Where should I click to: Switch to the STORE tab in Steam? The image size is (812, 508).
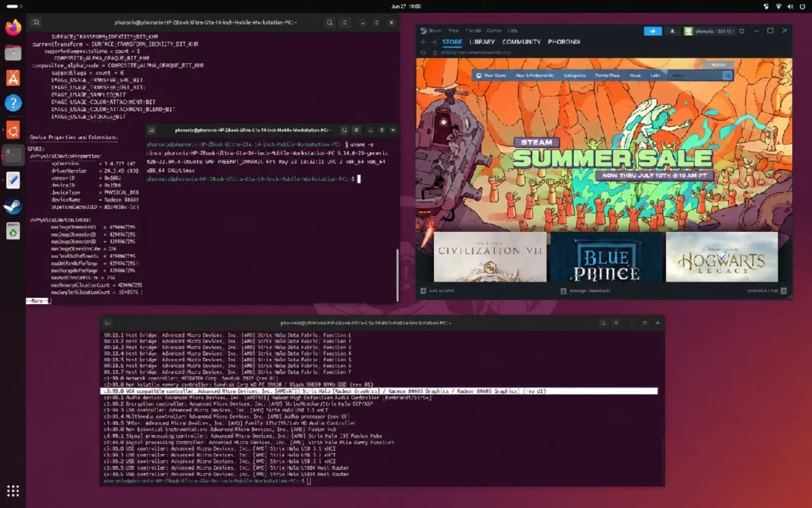pyautogui.click(x=452, y=42)
